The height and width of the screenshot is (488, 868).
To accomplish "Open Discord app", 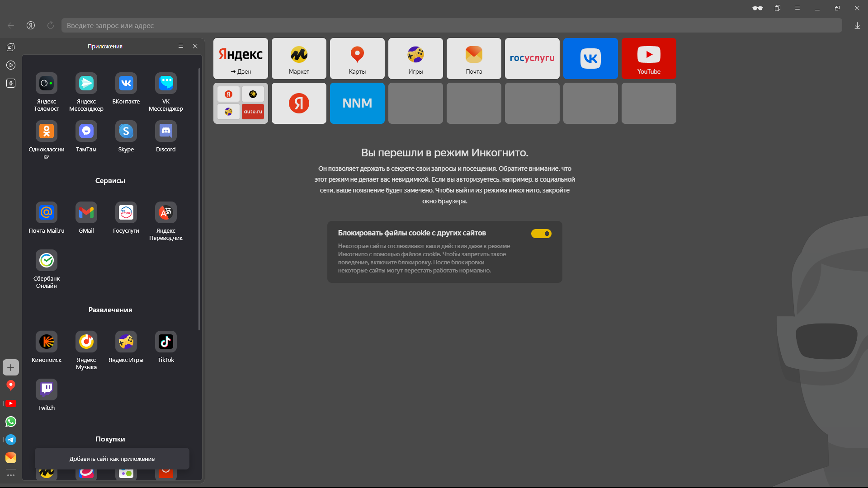I will click(x=166, y=136).
